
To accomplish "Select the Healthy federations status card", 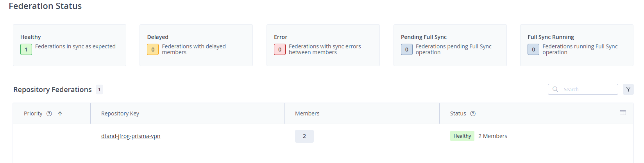I will click(x=70, y=45).
